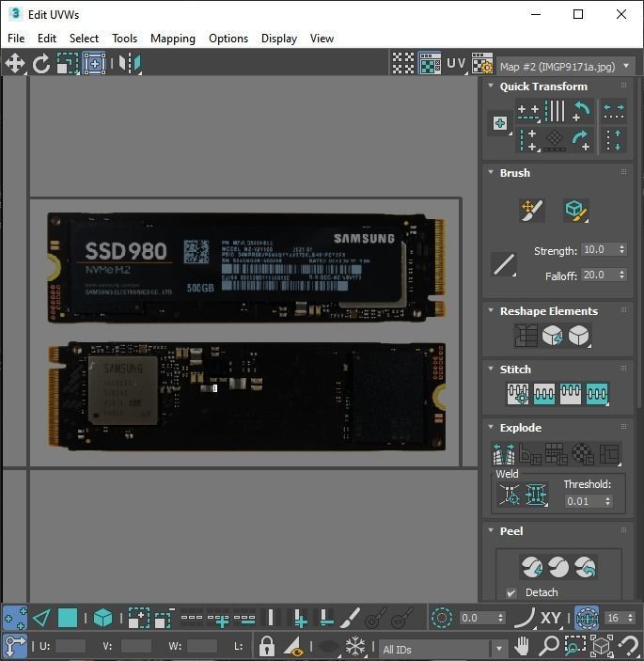Open the Display menu

tap(279, 39)
